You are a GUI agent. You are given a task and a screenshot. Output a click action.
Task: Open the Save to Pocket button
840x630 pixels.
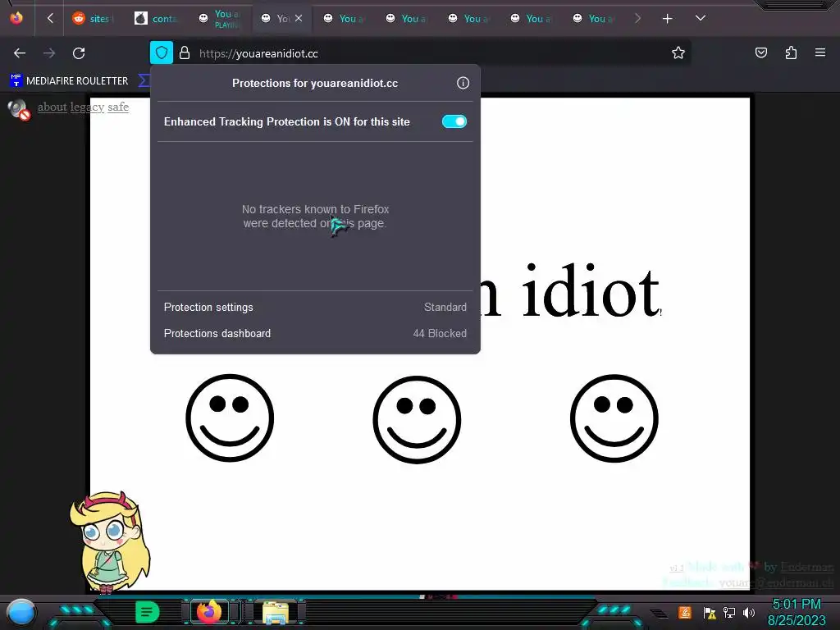[760, 52]
